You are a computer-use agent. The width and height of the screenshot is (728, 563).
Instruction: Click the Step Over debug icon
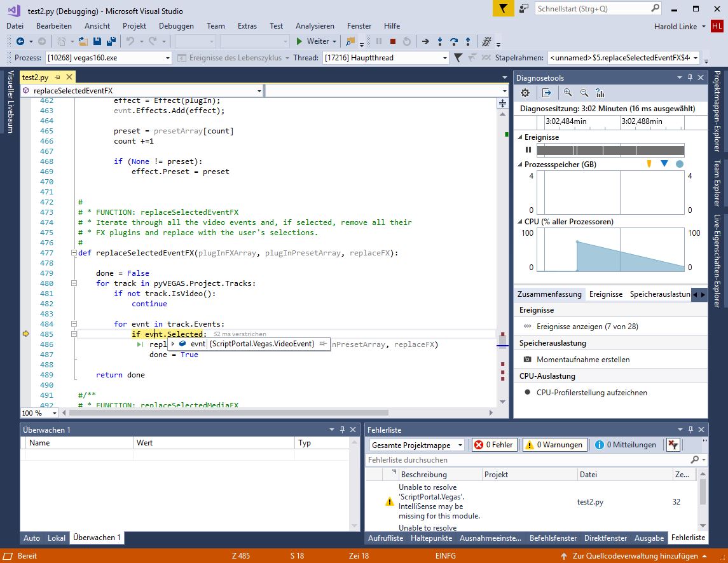(453, 41)
